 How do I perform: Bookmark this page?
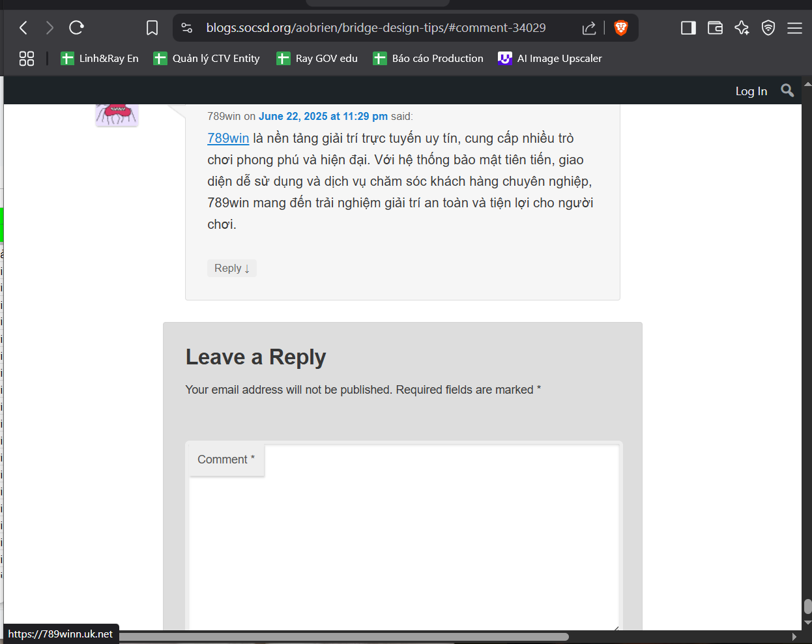tap(152, 27)
